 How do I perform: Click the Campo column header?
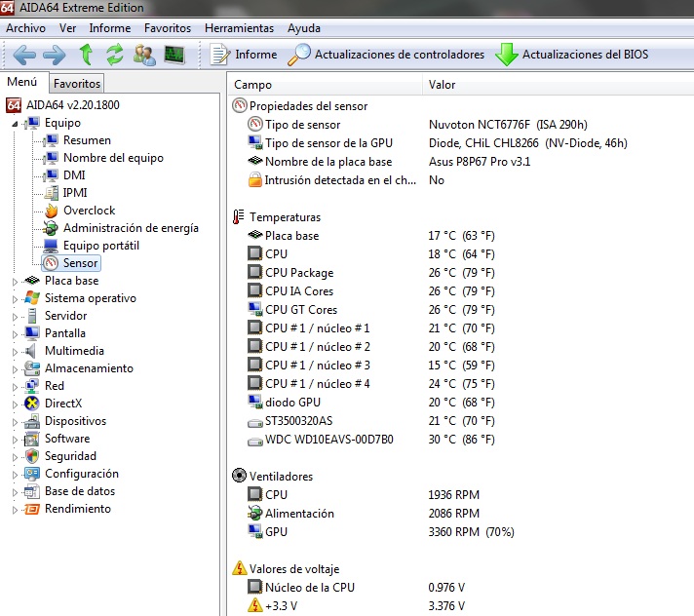326,85
